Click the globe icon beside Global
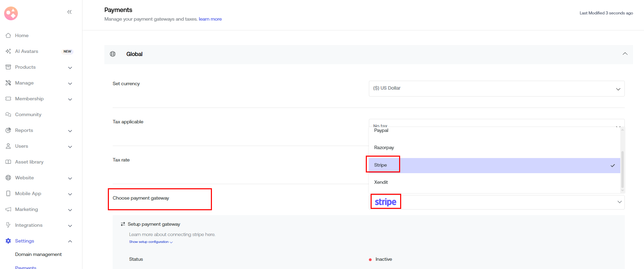644x269 pixels. (113, 54)
